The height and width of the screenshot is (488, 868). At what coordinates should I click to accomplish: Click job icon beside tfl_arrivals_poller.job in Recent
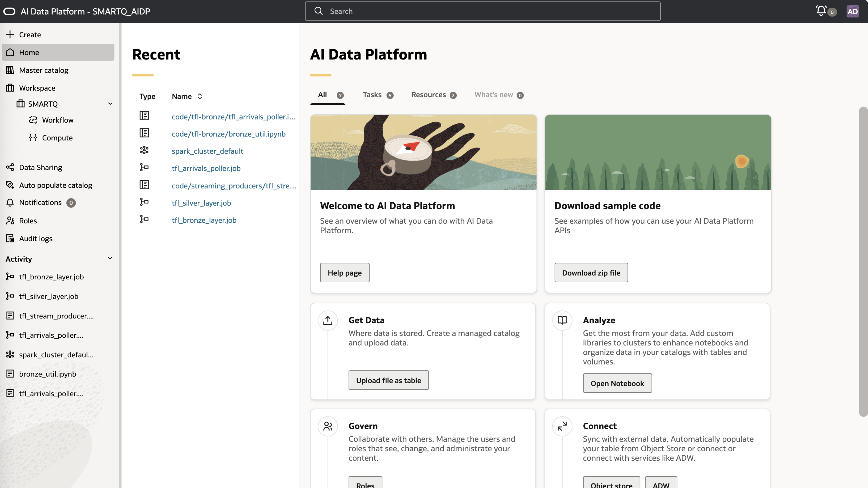click(144, 167)
